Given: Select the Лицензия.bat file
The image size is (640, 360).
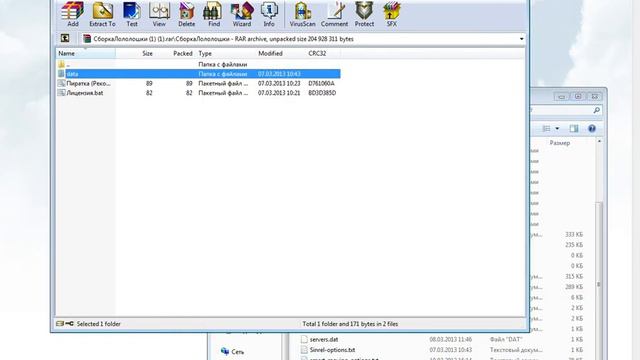Looking at the screenshot, I should click(x=198, y=93).
